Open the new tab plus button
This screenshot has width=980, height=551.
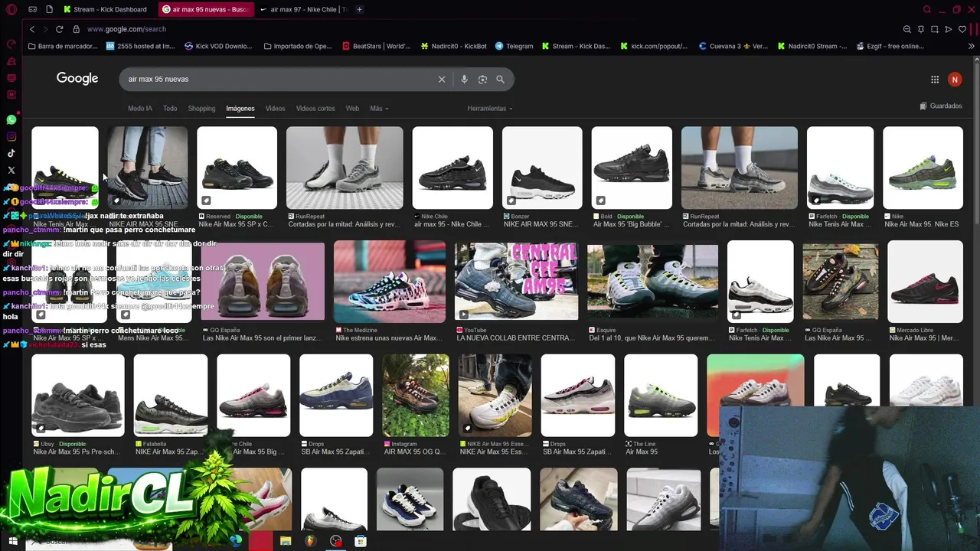click(359, 9)
